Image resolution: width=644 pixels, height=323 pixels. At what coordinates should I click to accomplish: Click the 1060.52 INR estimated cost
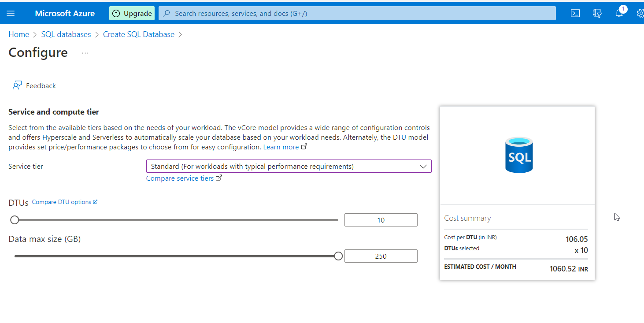click(569, 269)
